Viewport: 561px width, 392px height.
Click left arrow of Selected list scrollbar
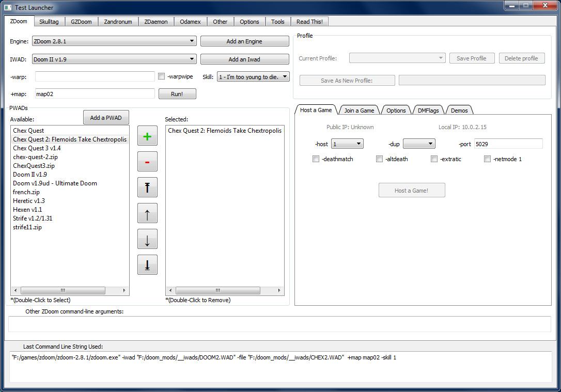pos(170,290)
